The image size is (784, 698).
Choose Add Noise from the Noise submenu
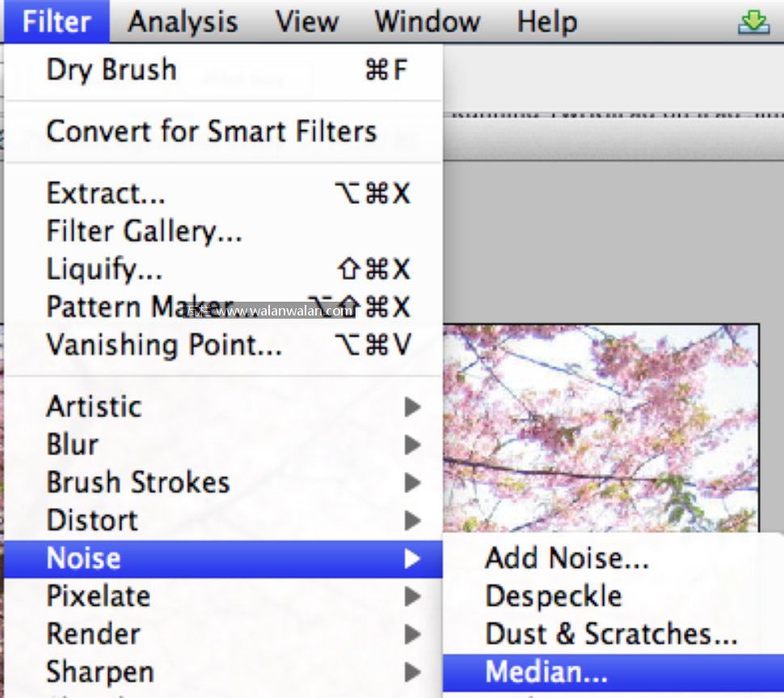567,558
